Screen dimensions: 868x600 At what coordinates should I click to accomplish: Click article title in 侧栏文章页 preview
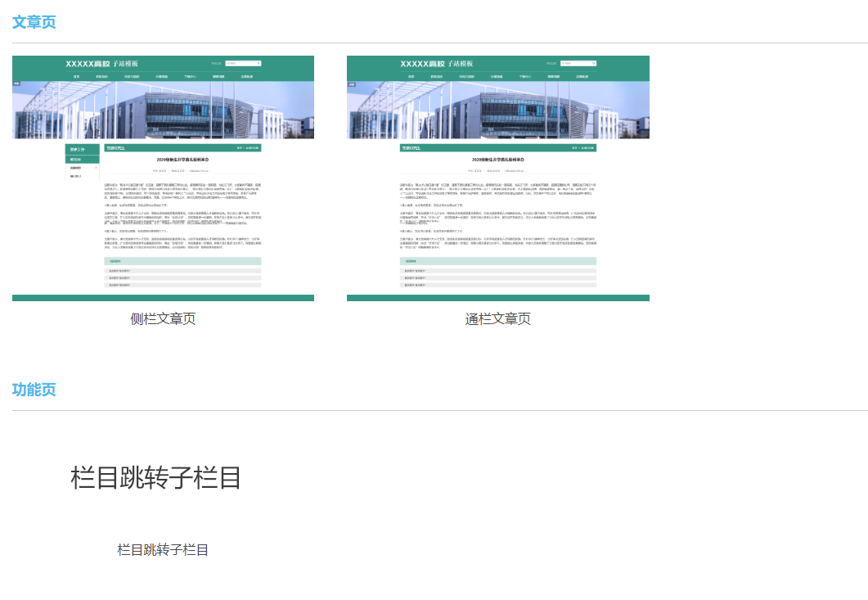coord(182,159)
